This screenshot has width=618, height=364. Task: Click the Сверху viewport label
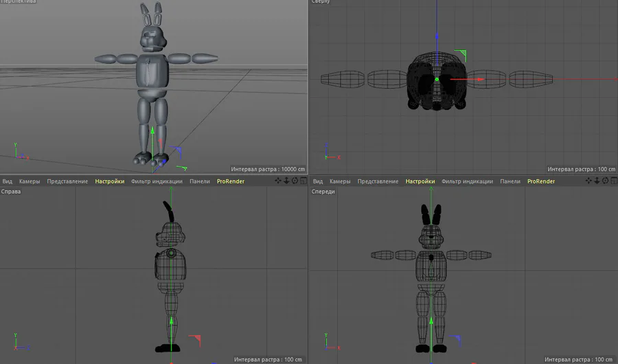(x=321, y=1)
